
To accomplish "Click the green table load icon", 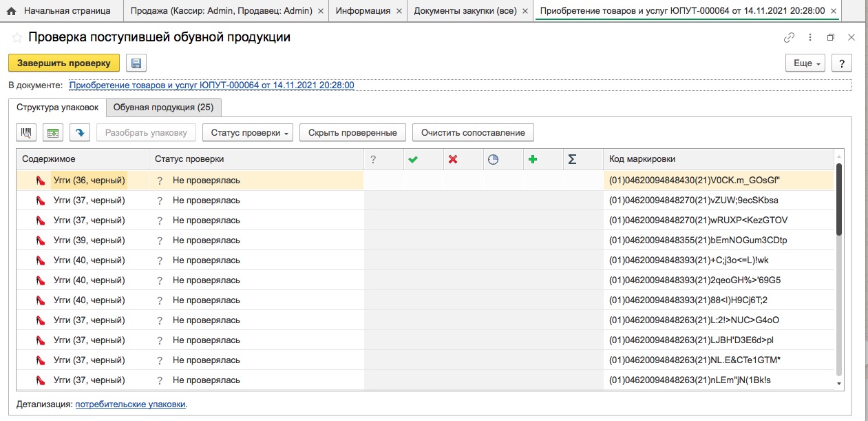I will (x=54, y=132).
